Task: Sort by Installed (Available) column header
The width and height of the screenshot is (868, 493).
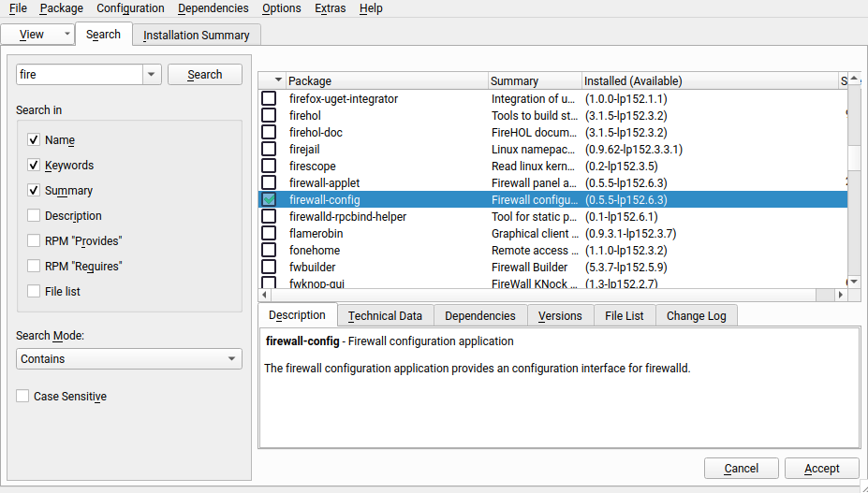Action: coord(711,80)
